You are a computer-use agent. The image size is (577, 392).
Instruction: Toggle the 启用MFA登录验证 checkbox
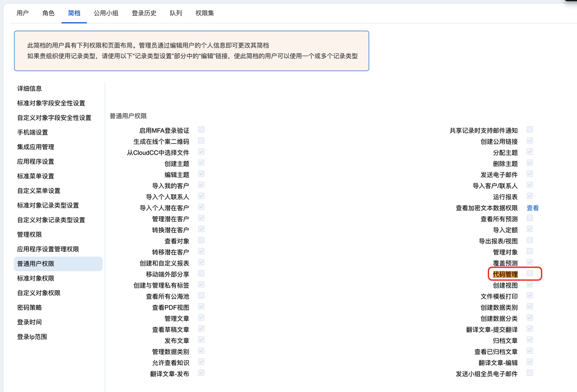(x=201, y=130)
